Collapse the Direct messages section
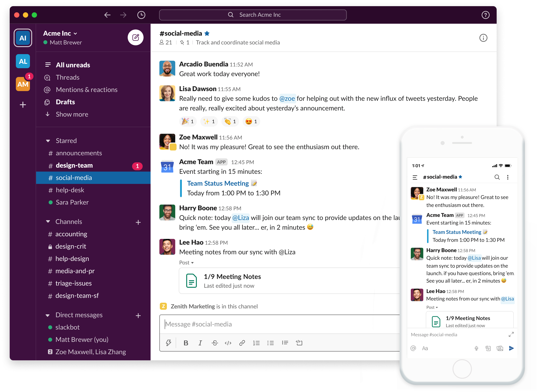The width and height of the screenshot is (553, 392). click(48, 315)
